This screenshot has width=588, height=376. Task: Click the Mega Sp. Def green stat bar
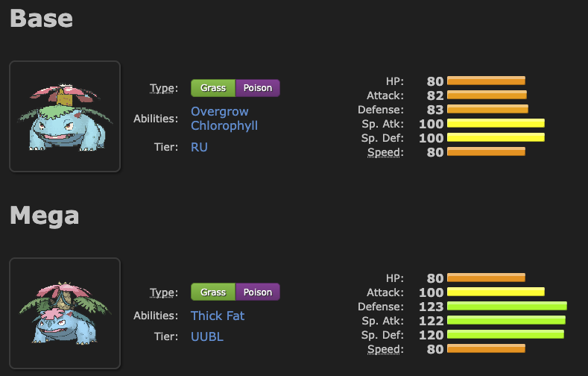(505, 334)
